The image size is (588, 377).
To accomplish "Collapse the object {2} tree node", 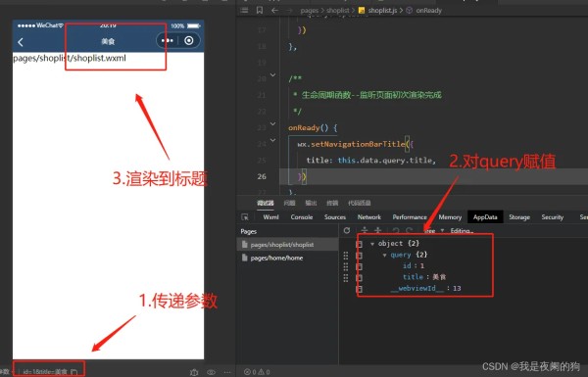I will click(372, 244).
